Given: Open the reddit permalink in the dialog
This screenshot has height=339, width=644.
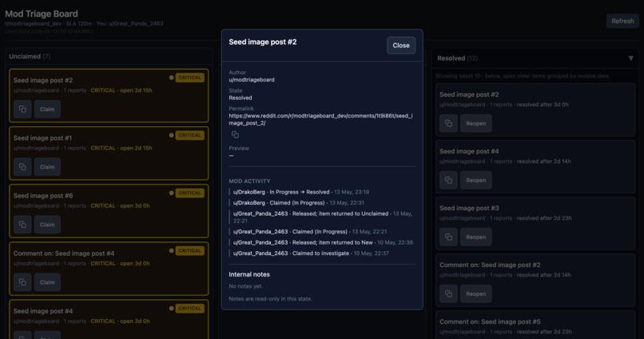Looking at the screenshot, I should pos(320,119).
